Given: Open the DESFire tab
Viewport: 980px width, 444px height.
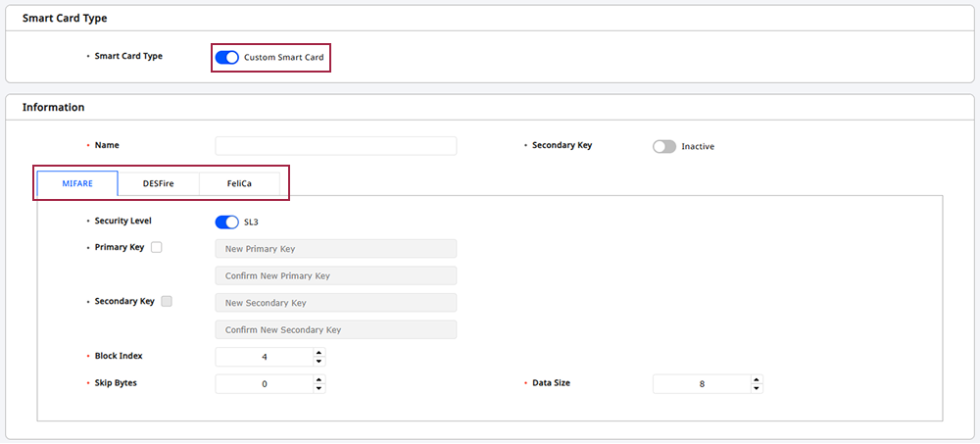Looking at the screenshot, I should (159, 183).
